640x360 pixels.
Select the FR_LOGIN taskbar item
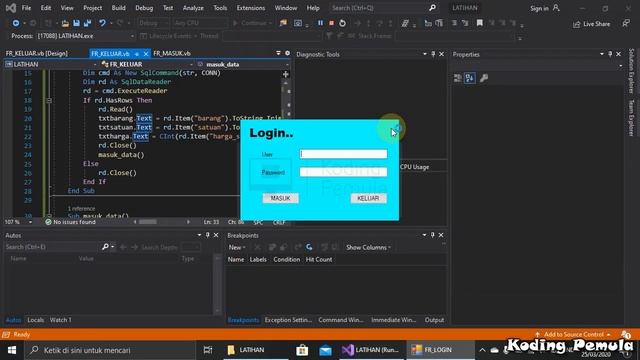(441, 350)
